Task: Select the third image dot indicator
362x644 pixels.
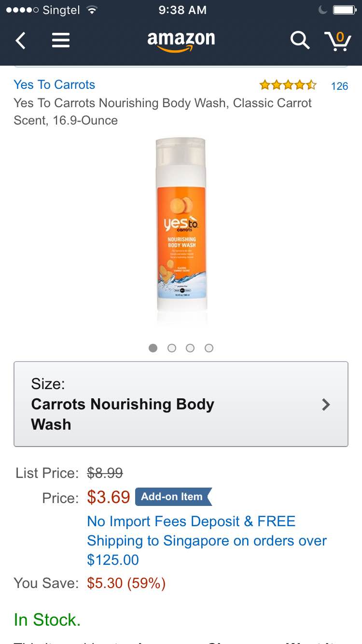Action: point(190,348)
